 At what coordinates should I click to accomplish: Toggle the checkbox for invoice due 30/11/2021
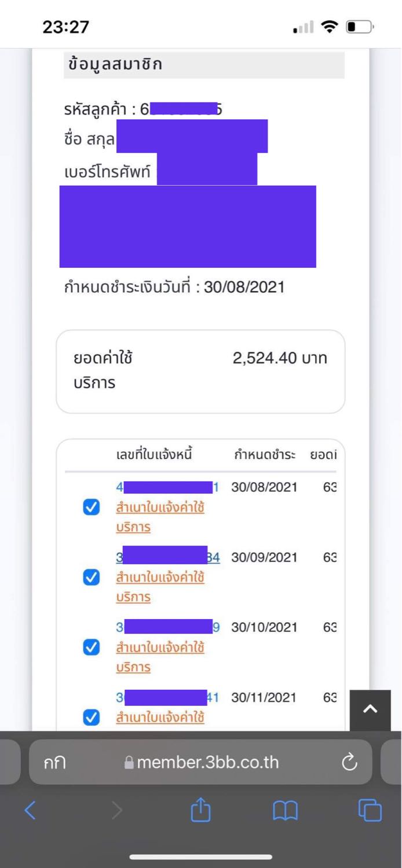point(92,718)
